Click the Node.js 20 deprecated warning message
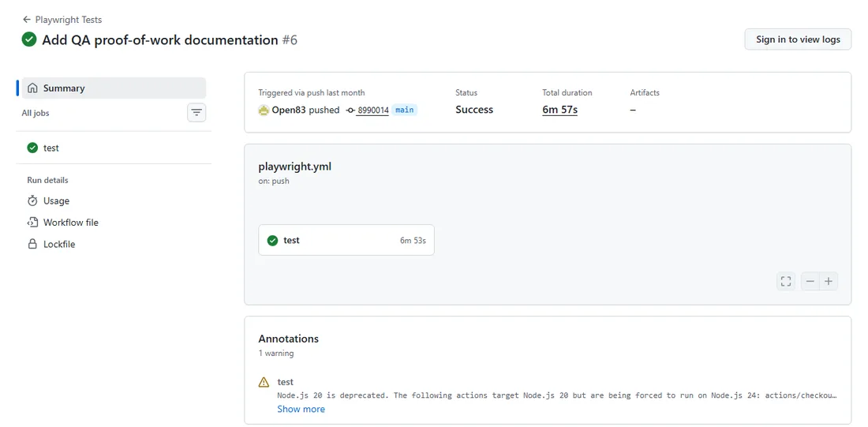 557,395
